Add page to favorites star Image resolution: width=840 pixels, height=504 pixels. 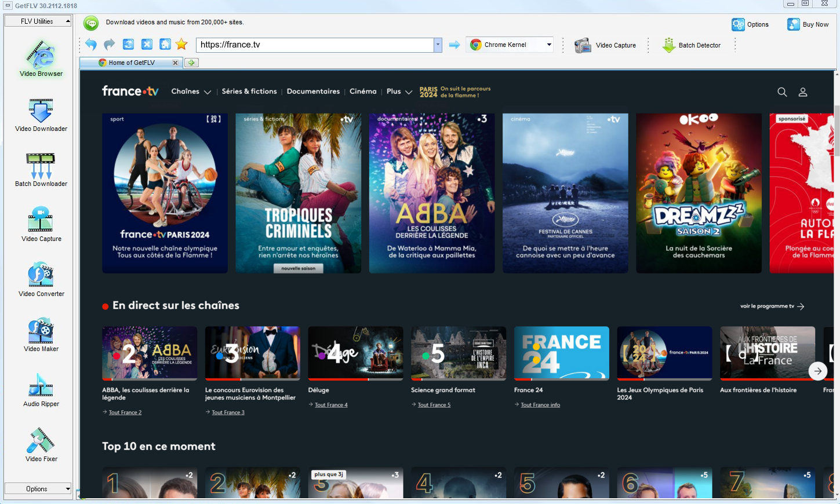pos(181,45)
